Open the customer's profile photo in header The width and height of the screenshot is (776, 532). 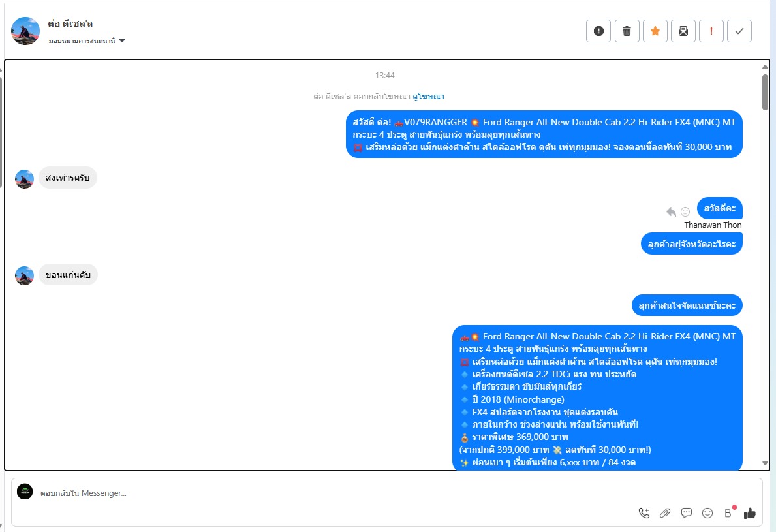[25, 31]
